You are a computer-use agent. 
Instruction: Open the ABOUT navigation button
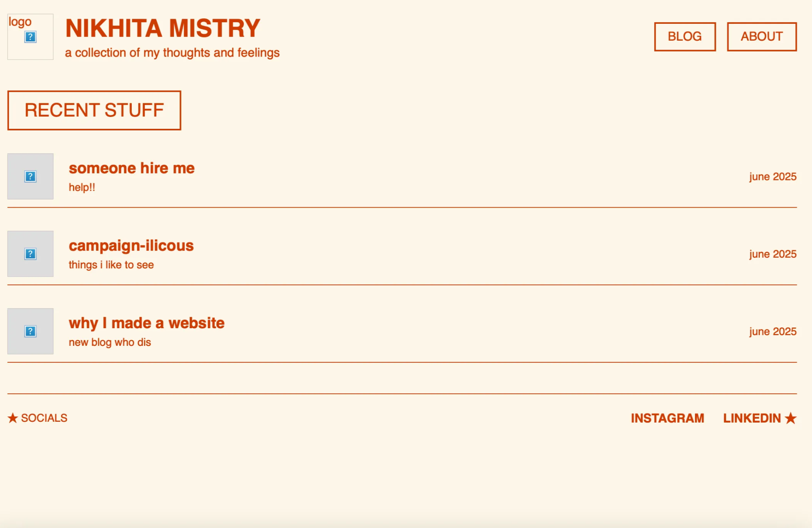(x=762, y=37)
